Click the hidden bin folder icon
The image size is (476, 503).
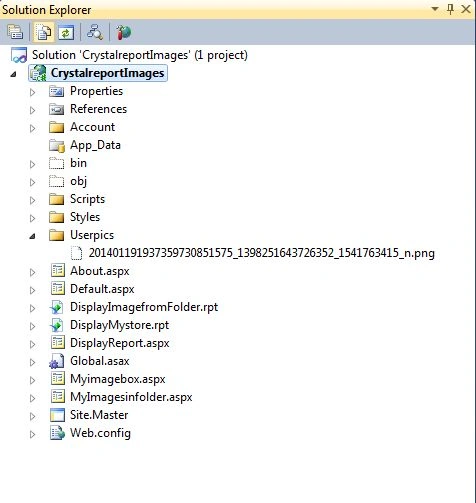56,163
